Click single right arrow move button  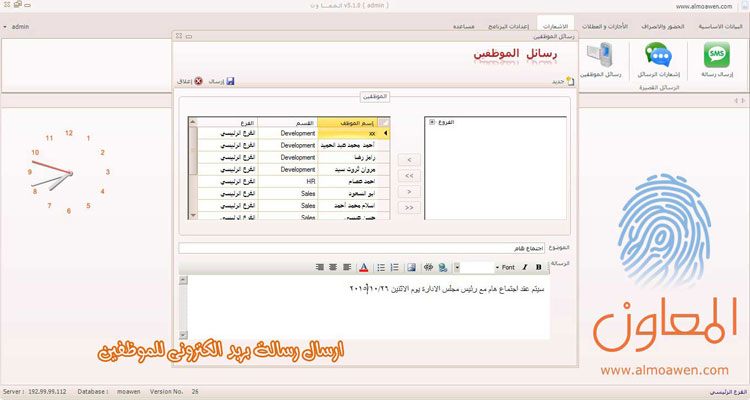click(x=409, y=192)
